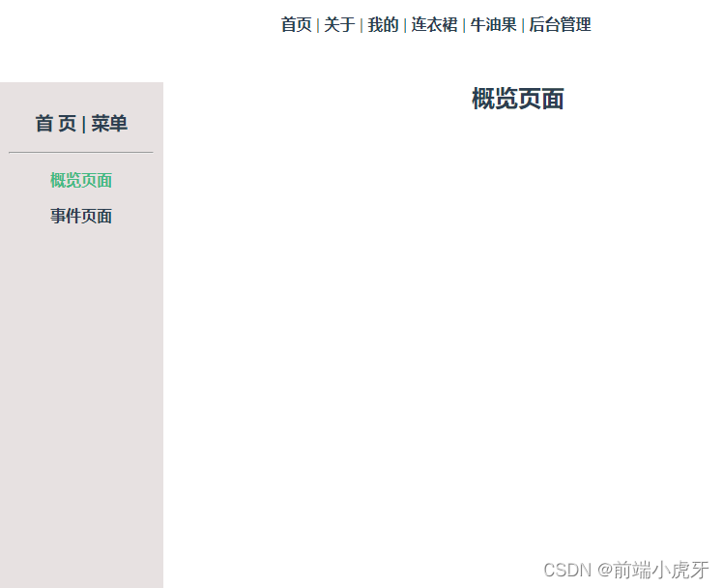This screenshot has width=724, height=588.
Task: Open the 牛油果 link
Action: pyautogui.click(x=493, y=24)
